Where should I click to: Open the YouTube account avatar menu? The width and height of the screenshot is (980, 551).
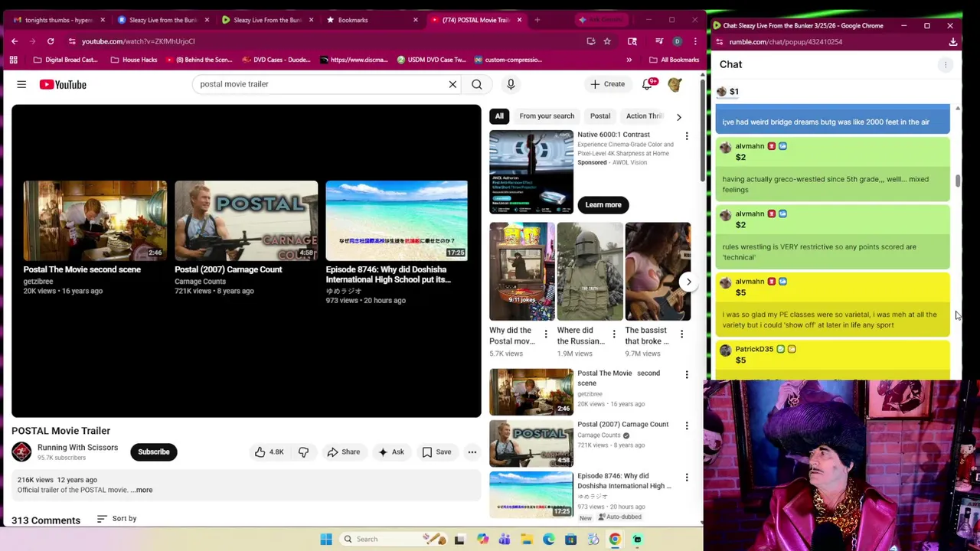pyautogui.click(x=675, y=84)
